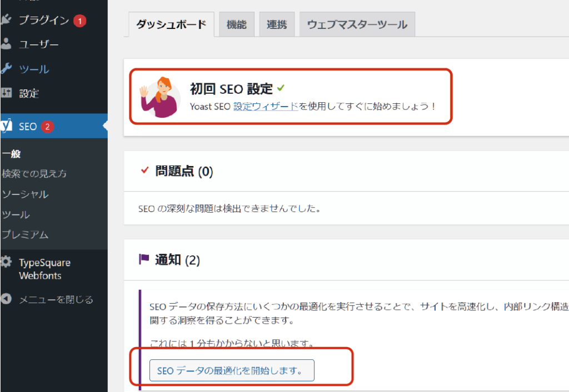The height and width of the screenshot is (392, 569).
Task: Follow the 設定ウィザード link
Action: coord(266,106)
